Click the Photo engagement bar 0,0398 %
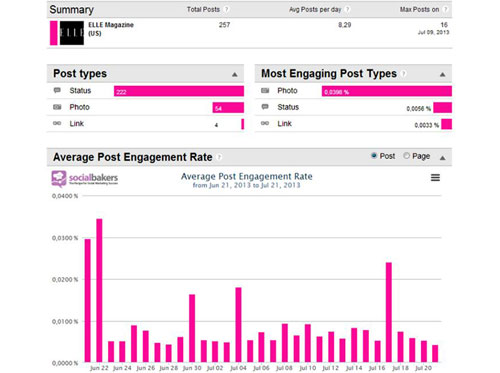Screen dimensions: 500x373 click(x=387, y=91)
